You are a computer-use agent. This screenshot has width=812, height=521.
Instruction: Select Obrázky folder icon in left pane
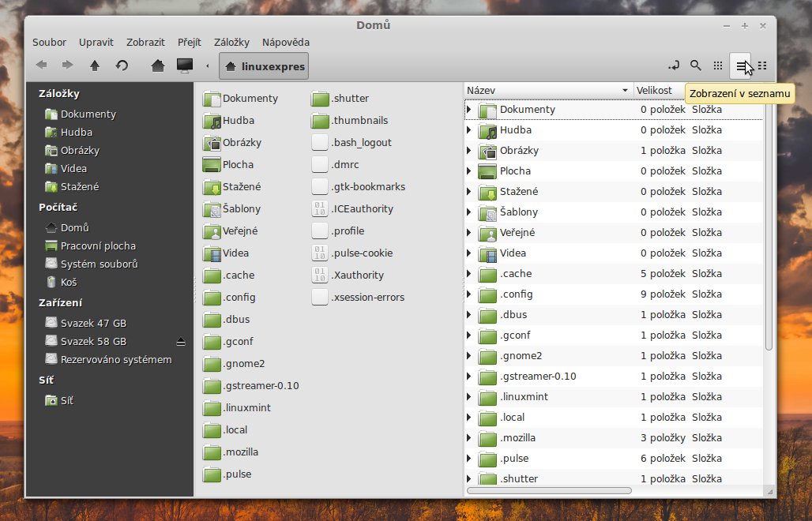tap(212, 144)
